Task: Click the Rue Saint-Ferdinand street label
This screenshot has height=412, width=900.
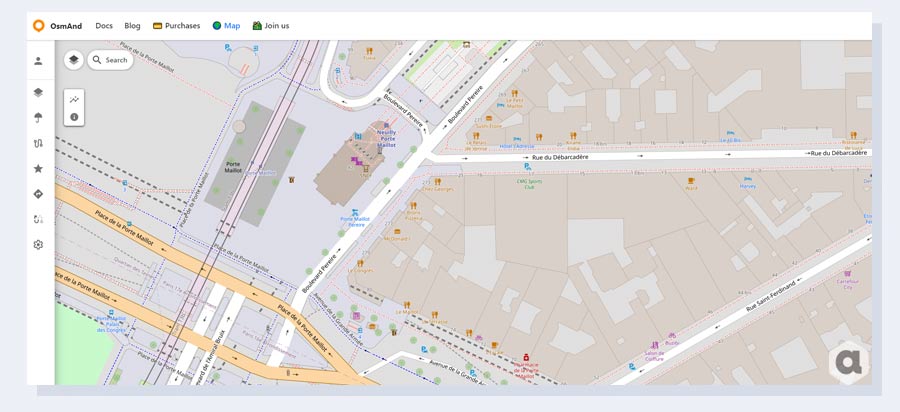Action: pyautogui.click(x=771, y=296)
